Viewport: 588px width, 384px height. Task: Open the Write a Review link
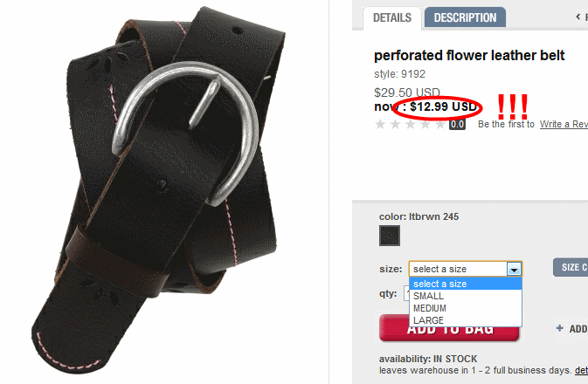click(x=564, y=124)
